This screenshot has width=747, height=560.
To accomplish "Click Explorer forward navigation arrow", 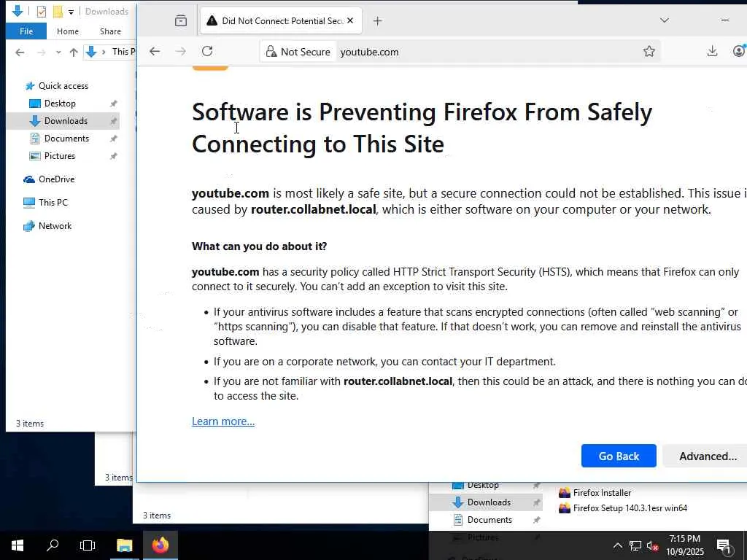I will (x=42, y=52).
